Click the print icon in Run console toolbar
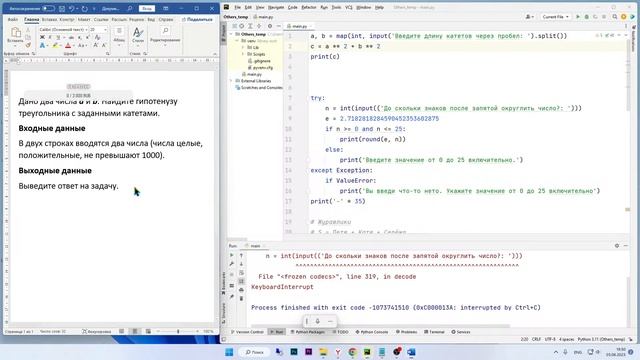Image resolution: width=640 pixels, height=360 pixels. click(x=241, y=290)
